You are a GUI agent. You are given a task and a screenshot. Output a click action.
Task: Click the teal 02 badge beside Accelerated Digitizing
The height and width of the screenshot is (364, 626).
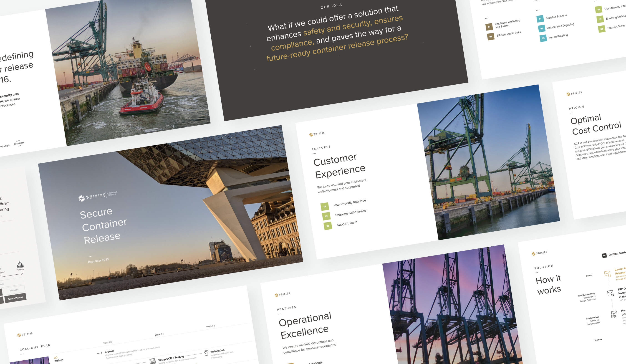tap(542, 29)
